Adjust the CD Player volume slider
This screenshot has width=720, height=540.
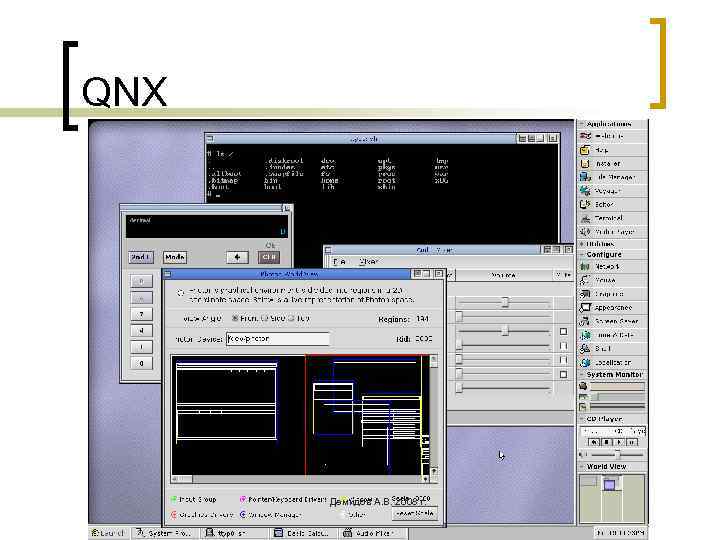click(x=617, y=455)
